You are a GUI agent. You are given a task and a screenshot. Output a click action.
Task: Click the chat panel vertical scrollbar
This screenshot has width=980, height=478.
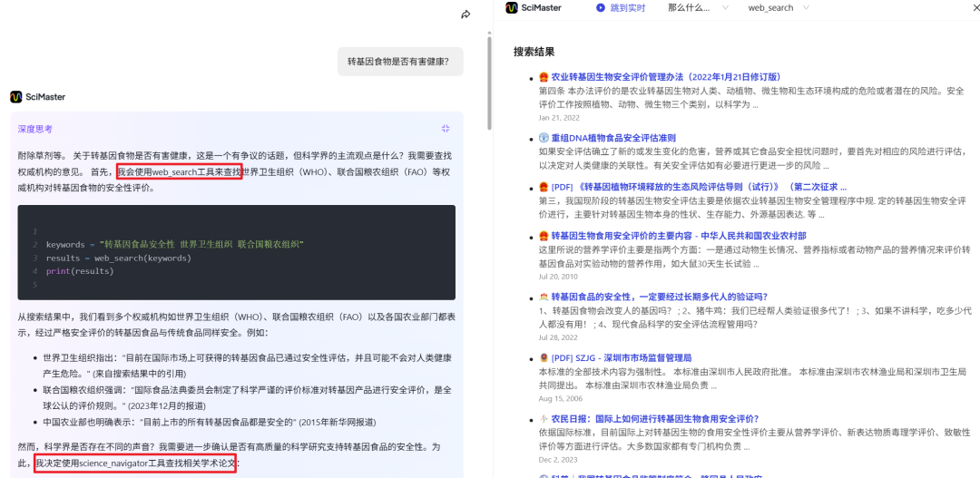pos(489,82)
